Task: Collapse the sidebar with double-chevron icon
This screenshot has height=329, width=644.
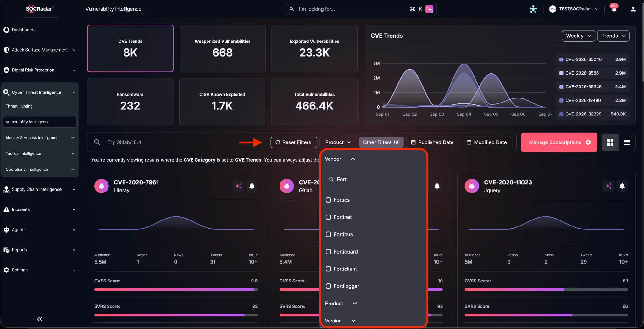Action: point(40,319)
